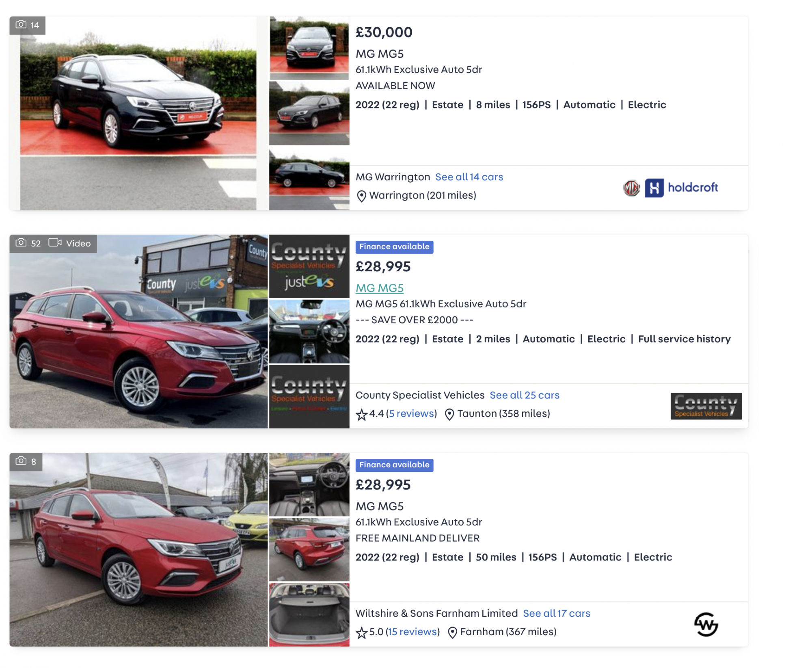Screen dimensions: 812x668
Task: Click Finance available badge on the Wiltshire & Sons listing
Action: point(394,465)
